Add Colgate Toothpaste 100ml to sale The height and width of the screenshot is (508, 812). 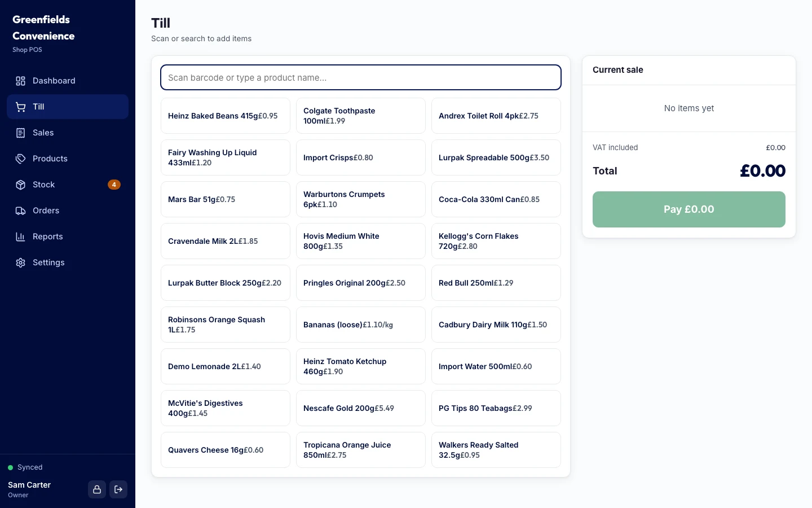361,116
